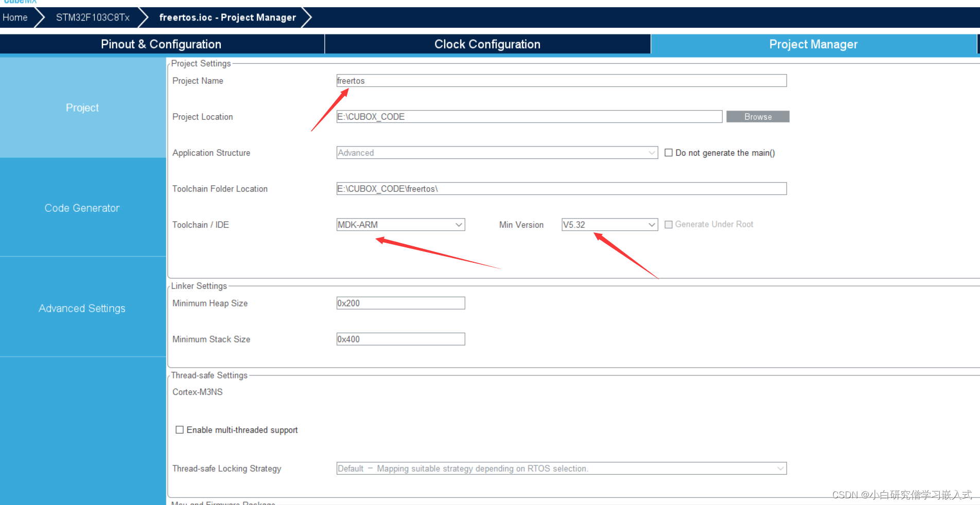Open Application Structure dropdown

(497, 153)
